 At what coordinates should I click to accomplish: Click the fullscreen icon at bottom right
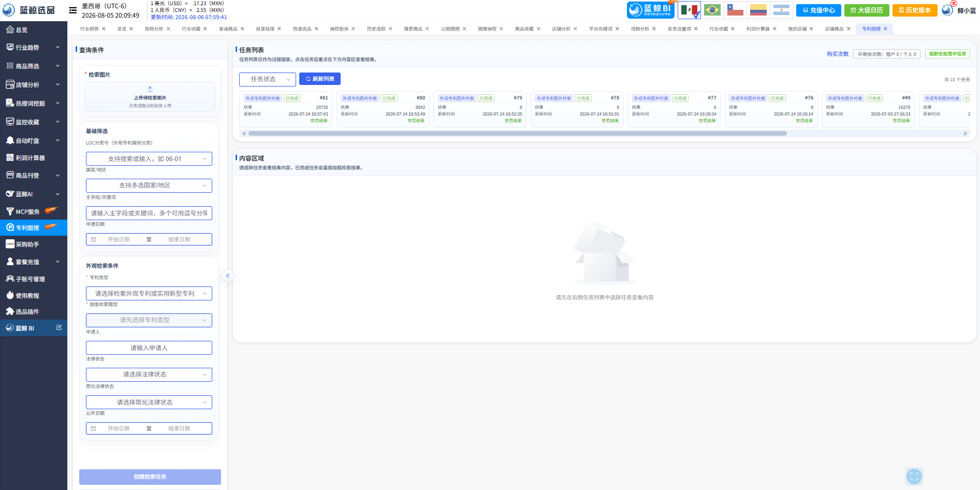coord(914,477)
